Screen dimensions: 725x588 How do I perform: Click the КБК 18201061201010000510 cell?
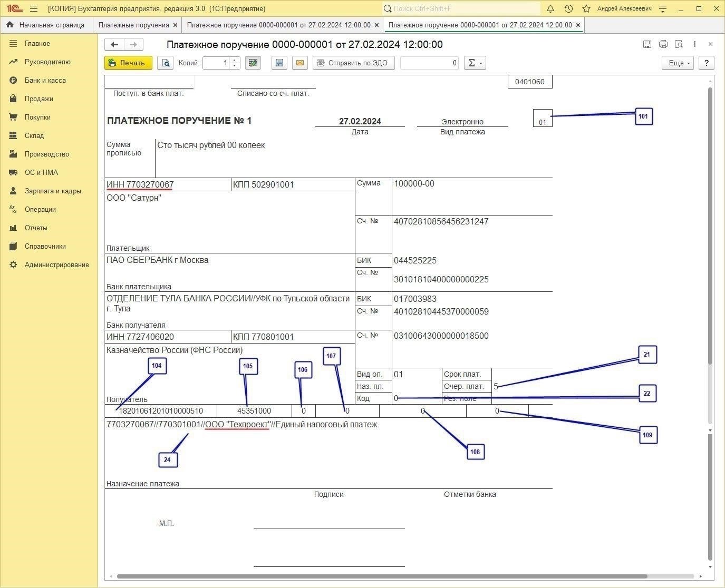click(161, 411)
